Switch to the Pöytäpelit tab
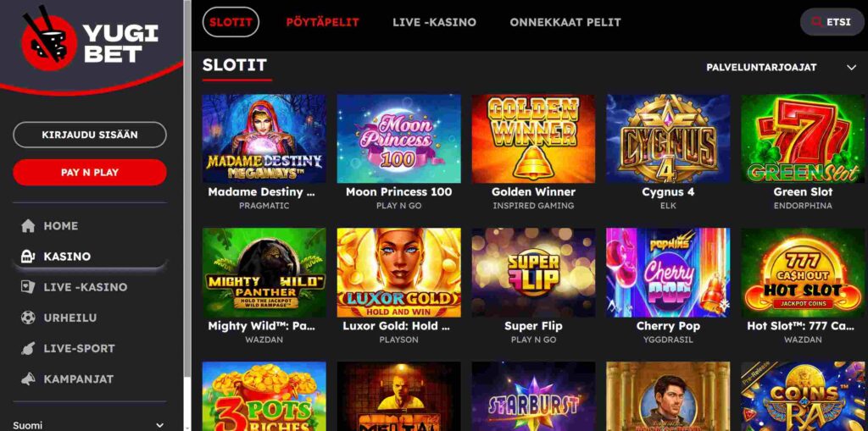 (323, 23)
